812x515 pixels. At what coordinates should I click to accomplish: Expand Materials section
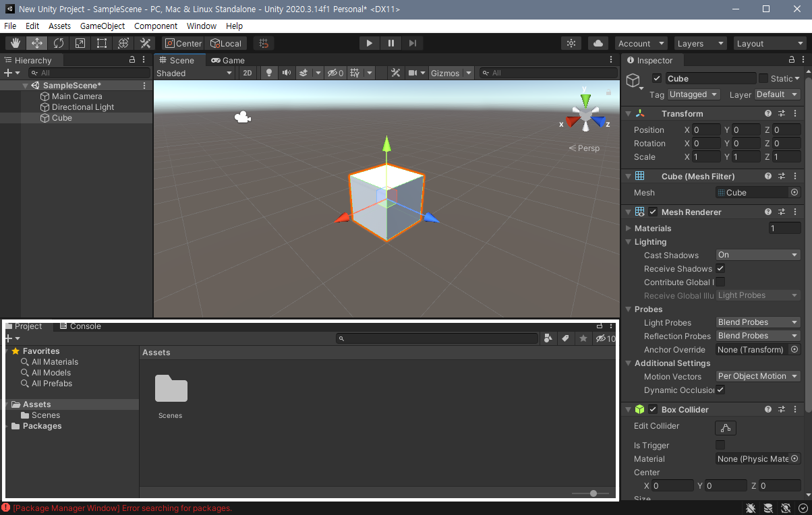tap(629, 228)
